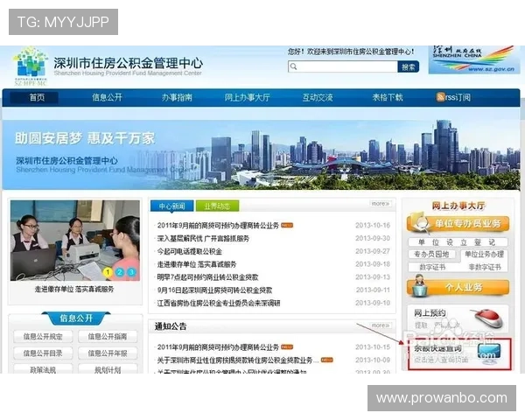The height and width of the screenshot is (420, 525).
Task: Click the 政策法规 button
Action: pos(43,369)
